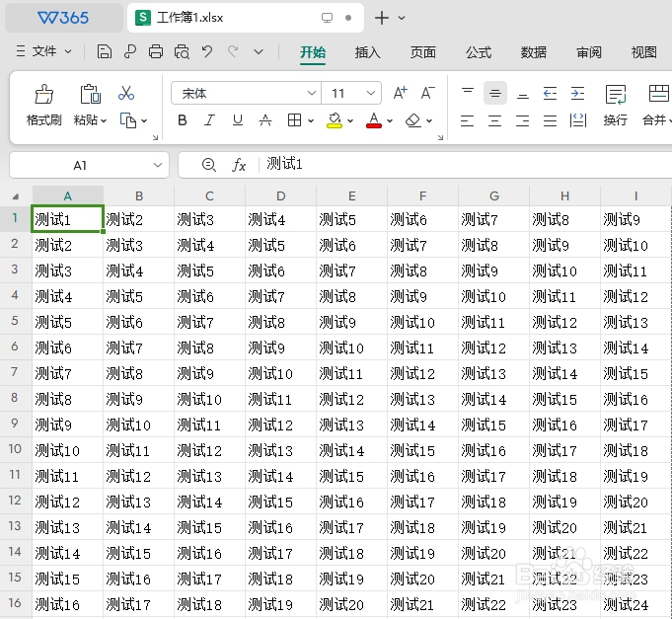Click Merge cells (合并) button
672x619 pixels.
pyautogui.click(x=657, y=106)
